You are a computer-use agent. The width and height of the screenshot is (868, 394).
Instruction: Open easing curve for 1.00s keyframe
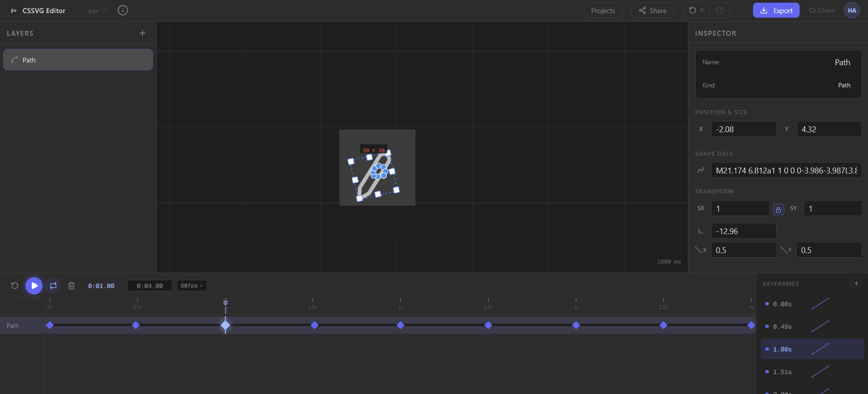[x=820, y=349]
